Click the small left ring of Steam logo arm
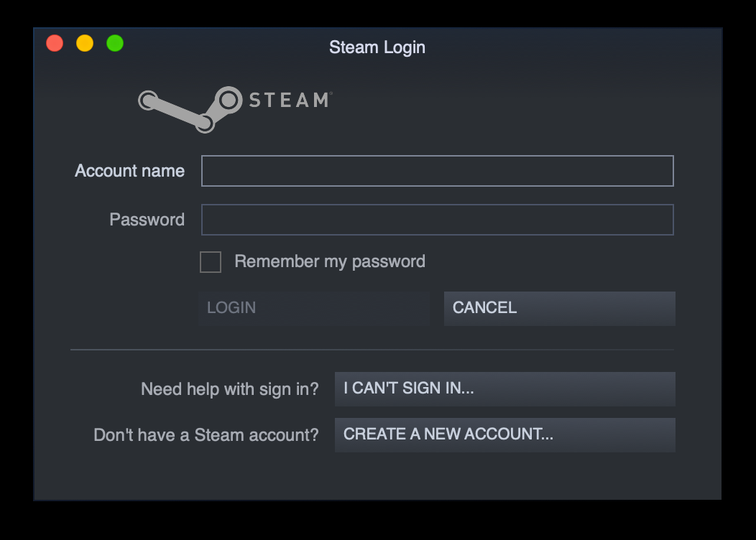Screen dimensions: 756x540 coord(148,101)
